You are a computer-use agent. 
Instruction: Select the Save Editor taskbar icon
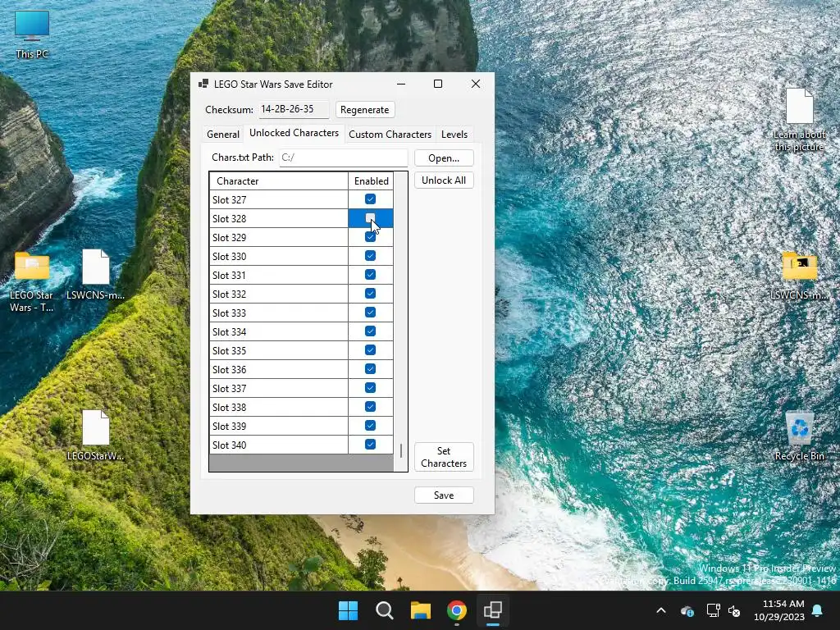(x=492, y=610)
